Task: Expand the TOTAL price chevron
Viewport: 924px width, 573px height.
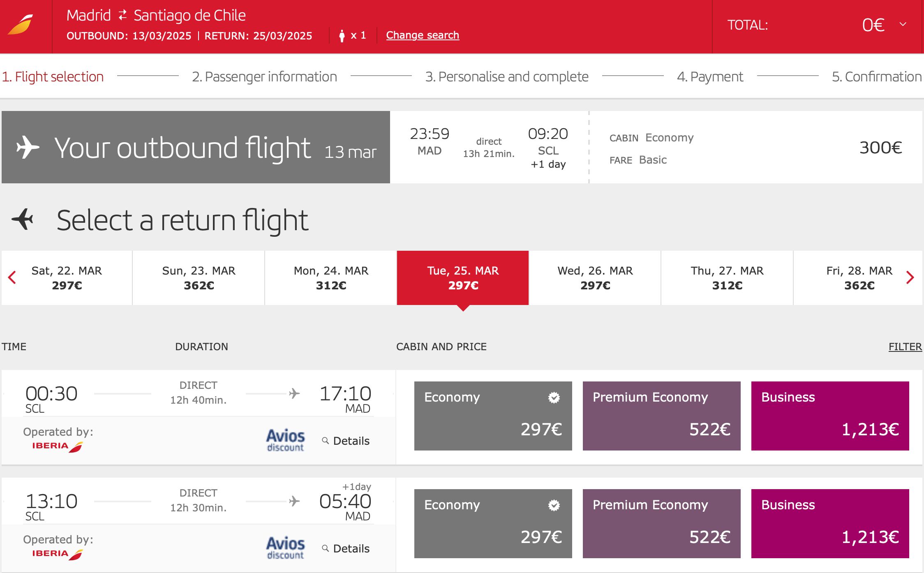Action: [903, 24]
